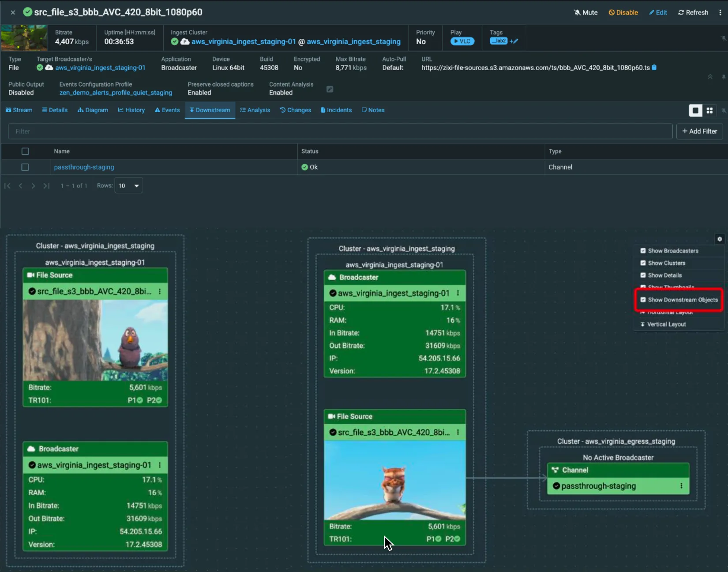Open passthrough-staging channel node options menu
728x572 pixels.
[x=681, y=486]
